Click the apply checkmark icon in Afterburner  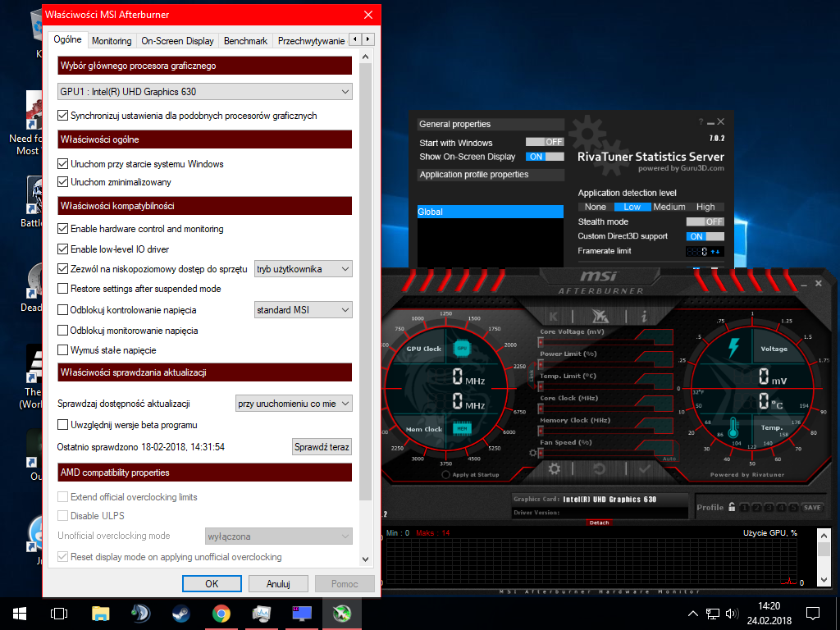tap(645, 468)
